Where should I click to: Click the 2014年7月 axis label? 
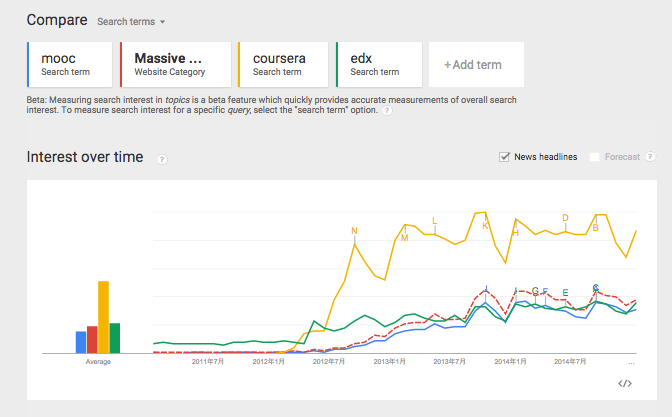point(570,362)
